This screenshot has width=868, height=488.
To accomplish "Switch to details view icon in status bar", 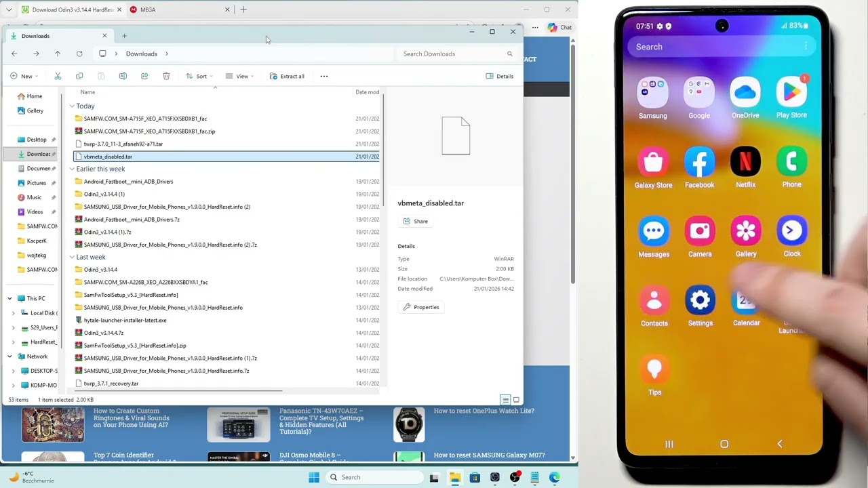I will point(505,400).
